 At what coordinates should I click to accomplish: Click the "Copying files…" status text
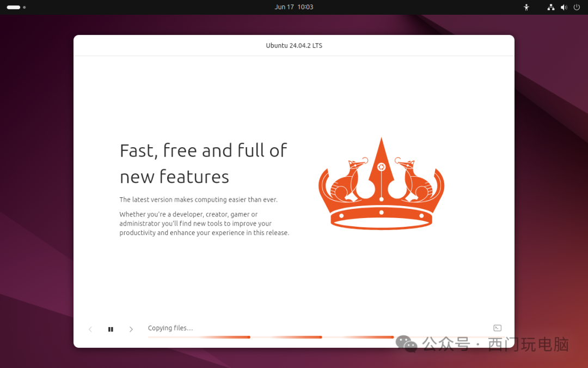tap(170, 328)
